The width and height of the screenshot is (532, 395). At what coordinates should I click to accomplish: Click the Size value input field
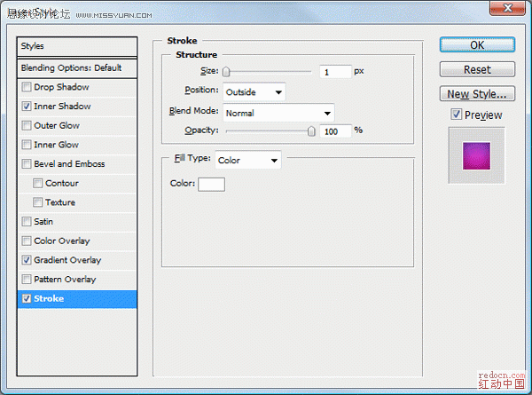[335, 72]
